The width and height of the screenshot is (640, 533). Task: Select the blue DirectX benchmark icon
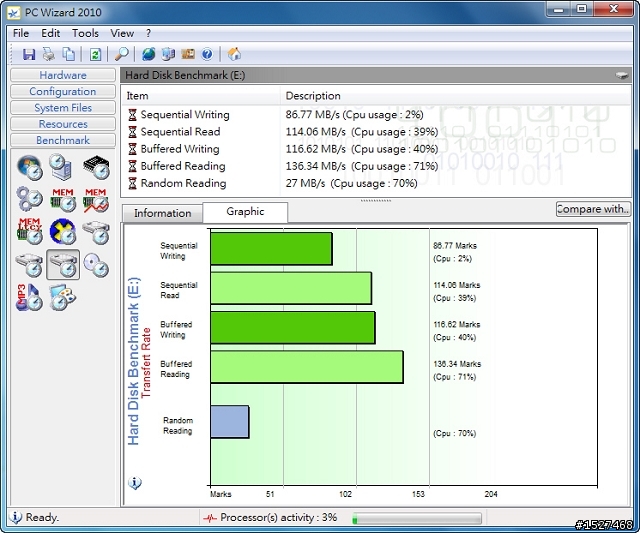pyautogui.click(x=63, y=231)
